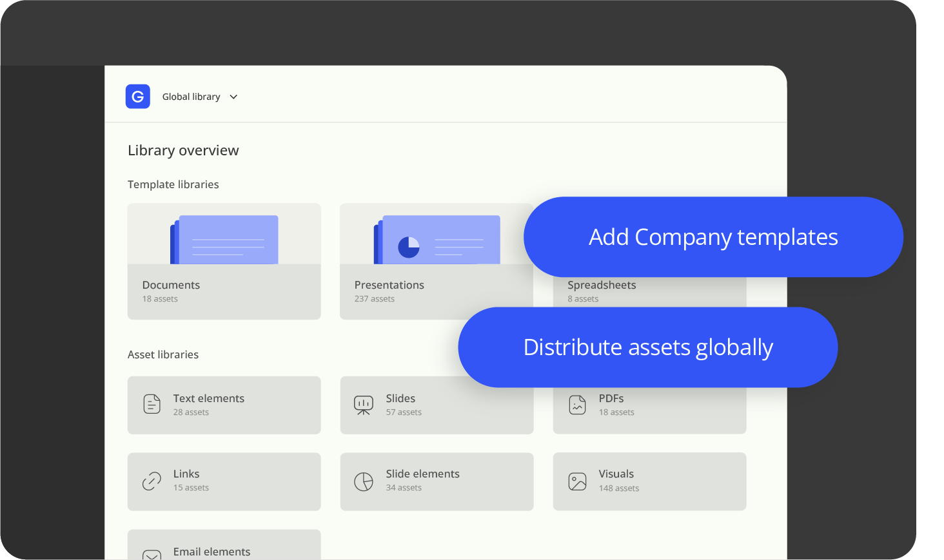Expand the Global library dropdown
The width and height of the screenshot is (944, 560).
191,96
